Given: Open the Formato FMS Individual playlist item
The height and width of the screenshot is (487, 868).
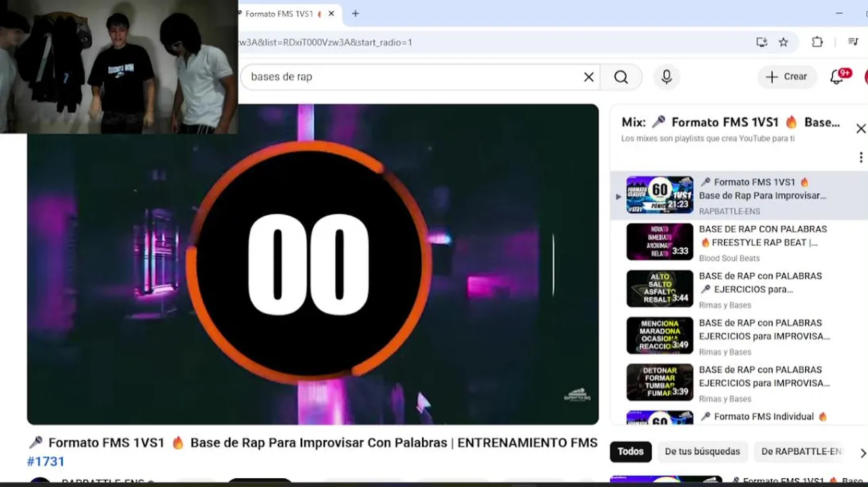Looking at the screenshot, I should [740, 417].
